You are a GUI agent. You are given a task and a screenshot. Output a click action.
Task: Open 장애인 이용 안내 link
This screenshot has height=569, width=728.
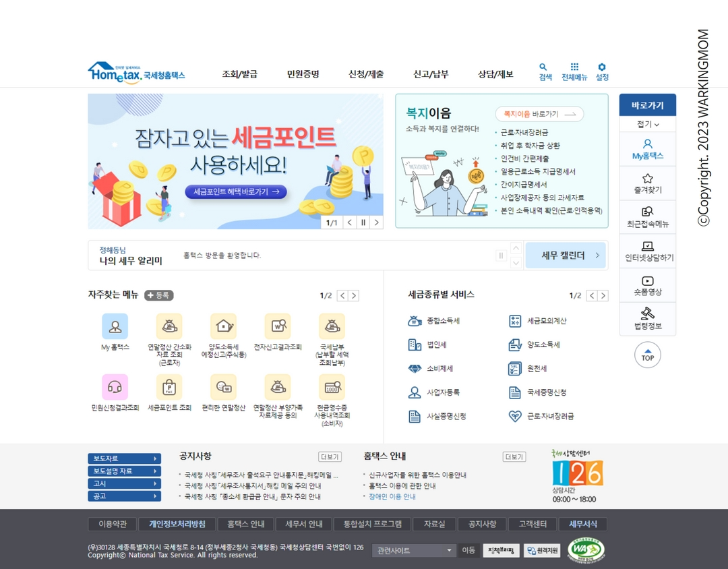392,497
